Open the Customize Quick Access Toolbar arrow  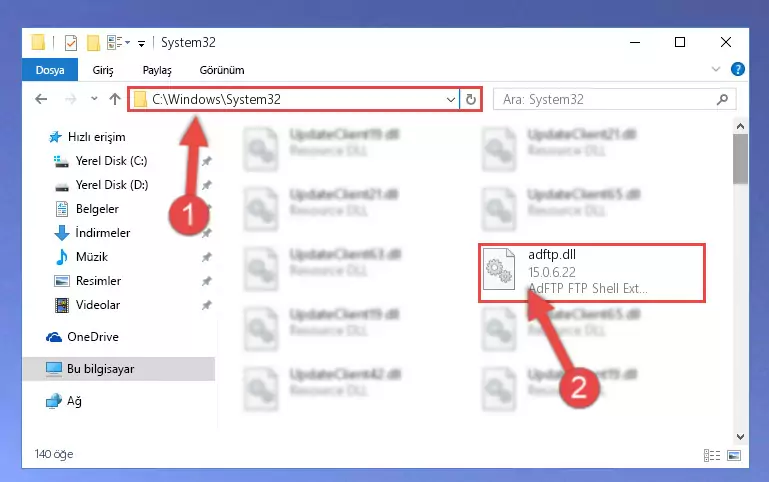point(141,44)
